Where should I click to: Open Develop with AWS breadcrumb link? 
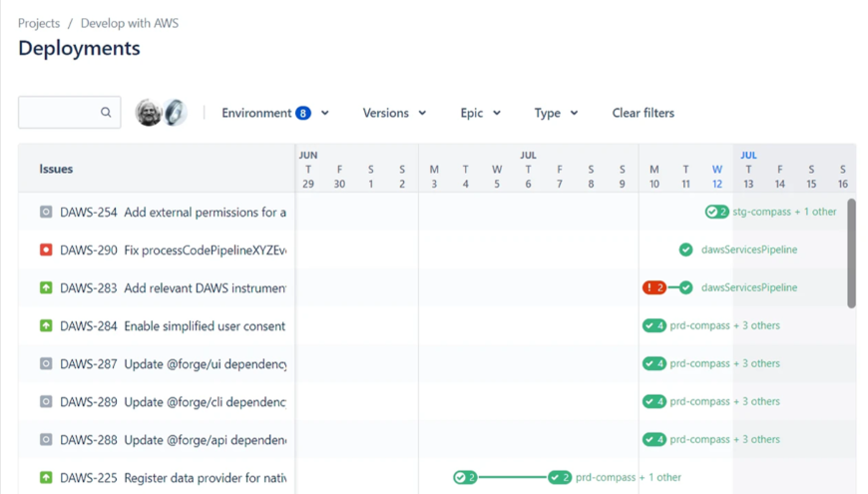tap(130, 23)
